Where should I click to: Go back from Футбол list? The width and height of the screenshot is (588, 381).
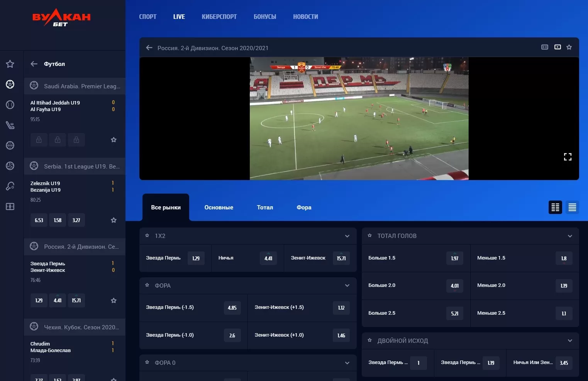coord(34,64)
